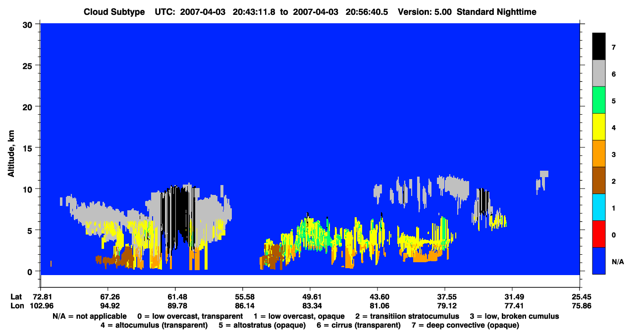The image size is (644, 330).
Task: Click the altitude tick label 30
Action: click(29, 24)
